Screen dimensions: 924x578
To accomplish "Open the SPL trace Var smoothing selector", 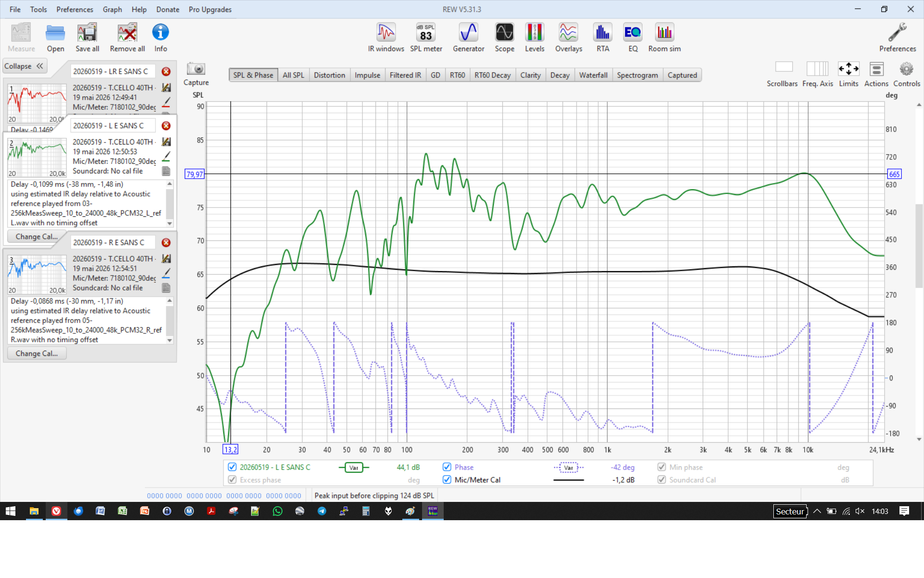I will (354, 467).
